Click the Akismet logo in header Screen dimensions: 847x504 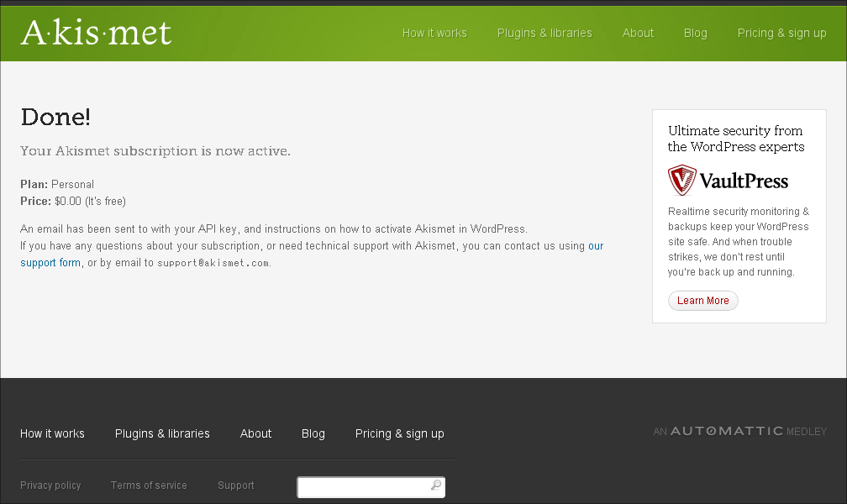point(96,33)
